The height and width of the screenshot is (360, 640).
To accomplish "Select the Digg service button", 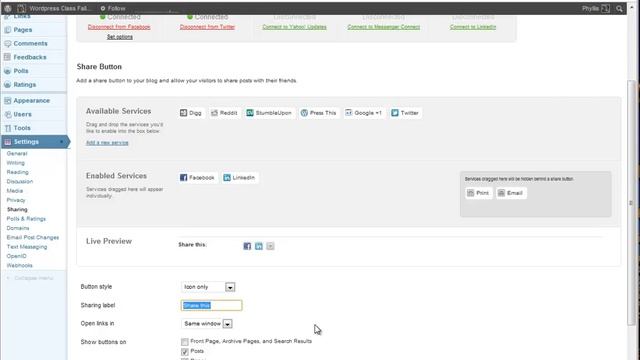I will point(191,113).
